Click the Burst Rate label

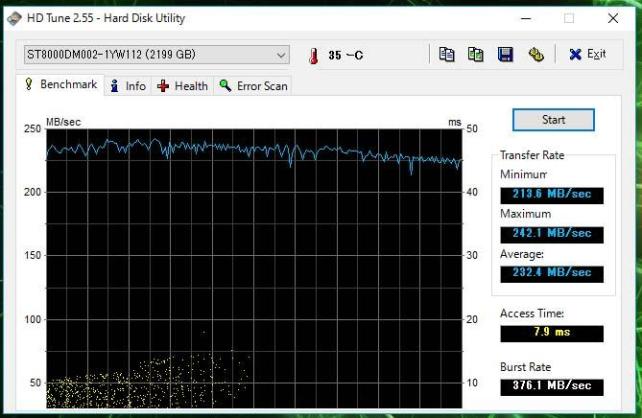pos(525,367)
